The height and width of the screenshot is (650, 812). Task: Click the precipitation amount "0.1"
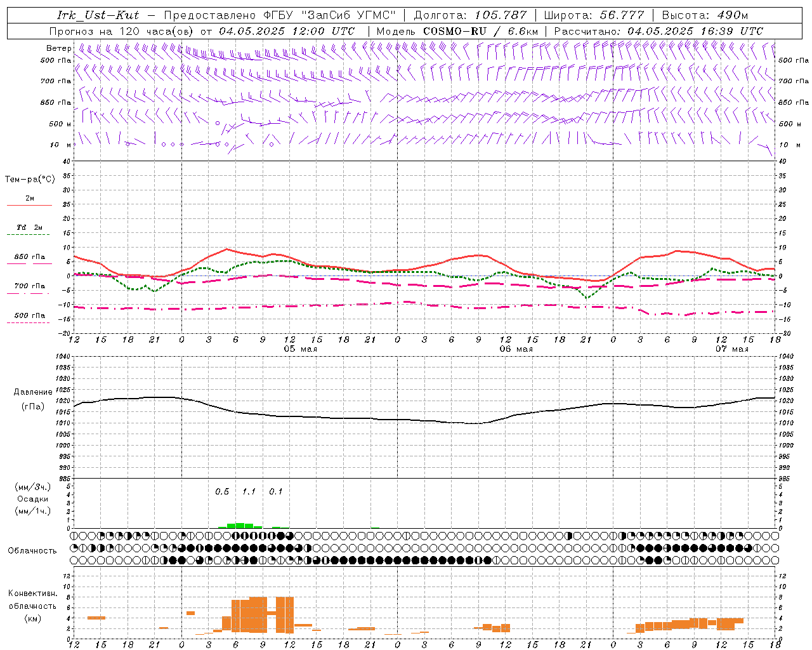click(275, 492)
